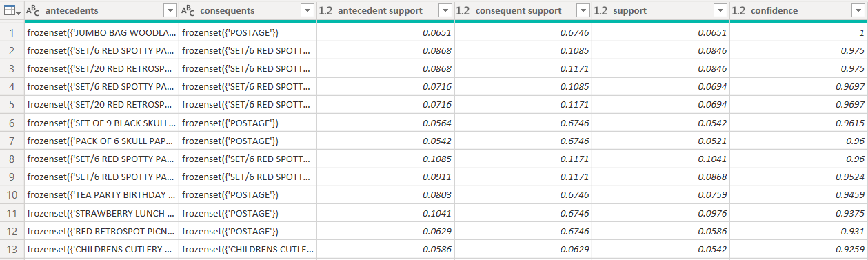This screenshot has height=260, width=868.
Task: Select JUMBO BAG WOODLAND antecedents cell
Action: 101,32
